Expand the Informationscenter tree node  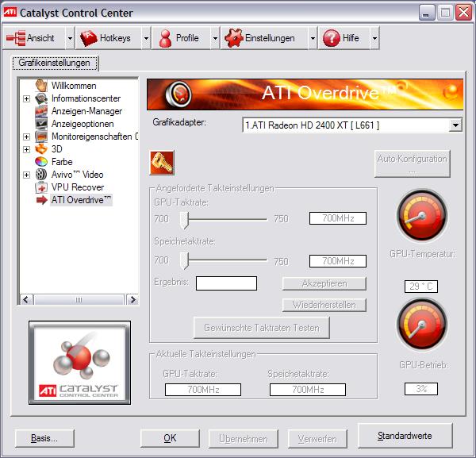point(26,98)
